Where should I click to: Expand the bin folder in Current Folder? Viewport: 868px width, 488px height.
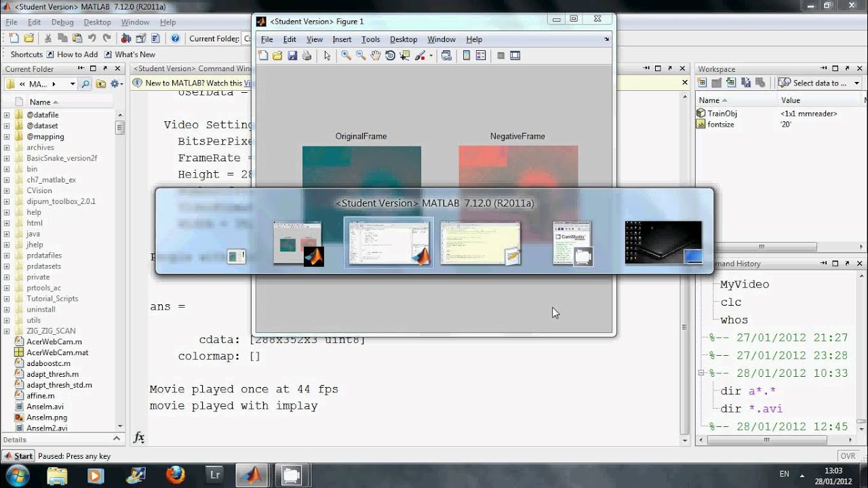[7, 169]
